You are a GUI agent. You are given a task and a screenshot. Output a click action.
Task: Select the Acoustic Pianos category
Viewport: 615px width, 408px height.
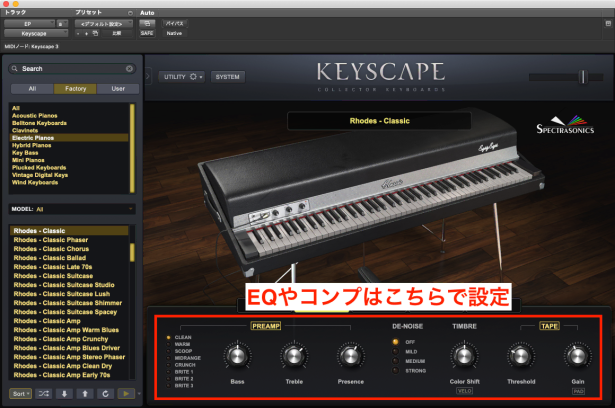[35, 115]
